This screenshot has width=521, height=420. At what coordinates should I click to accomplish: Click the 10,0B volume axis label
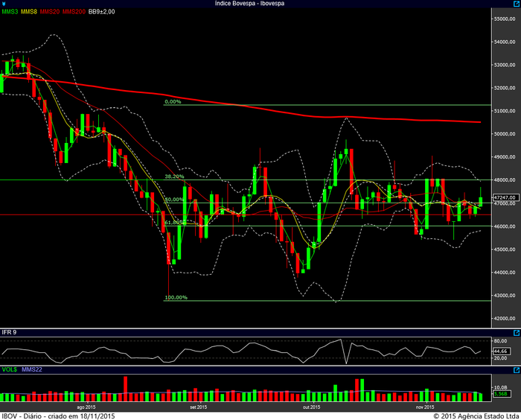[500, 387]
